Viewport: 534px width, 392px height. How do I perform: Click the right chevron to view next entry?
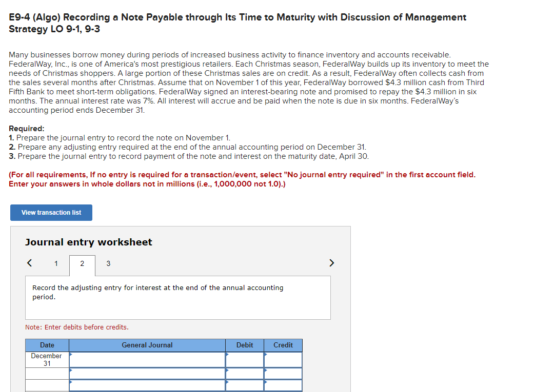coord(331,262)
